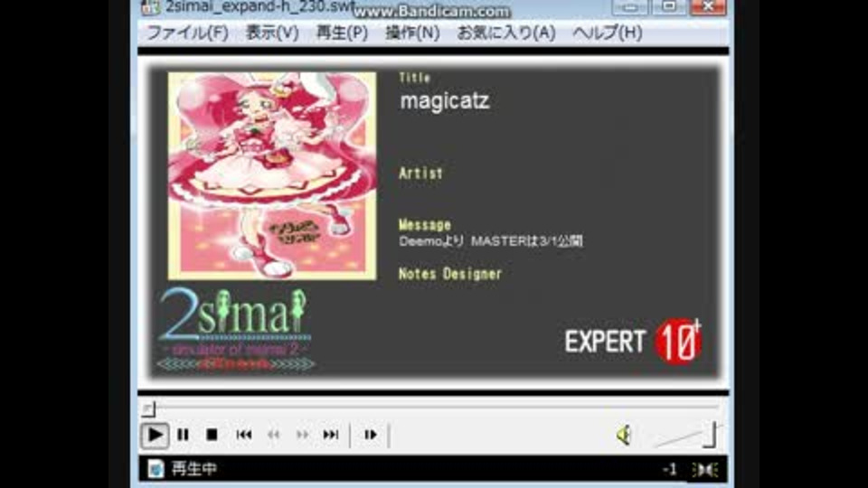Close the player window
This screenshot has width=868, height=488.
pyautogui.click(x=708, y=6)
